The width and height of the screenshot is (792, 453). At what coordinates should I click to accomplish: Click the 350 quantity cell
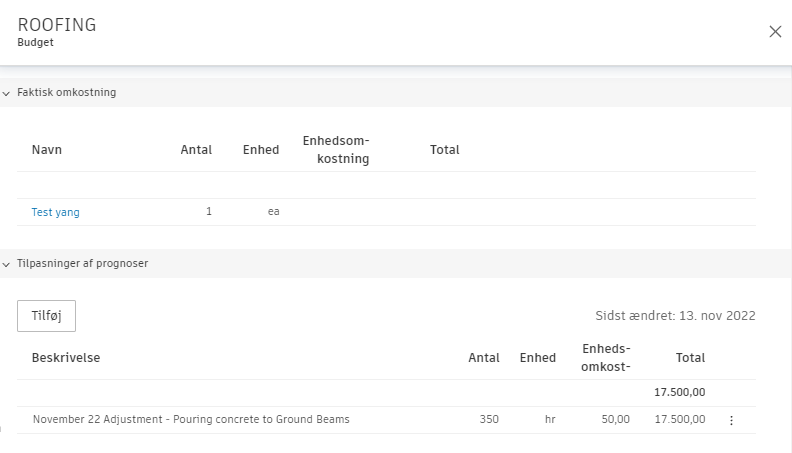489,420
